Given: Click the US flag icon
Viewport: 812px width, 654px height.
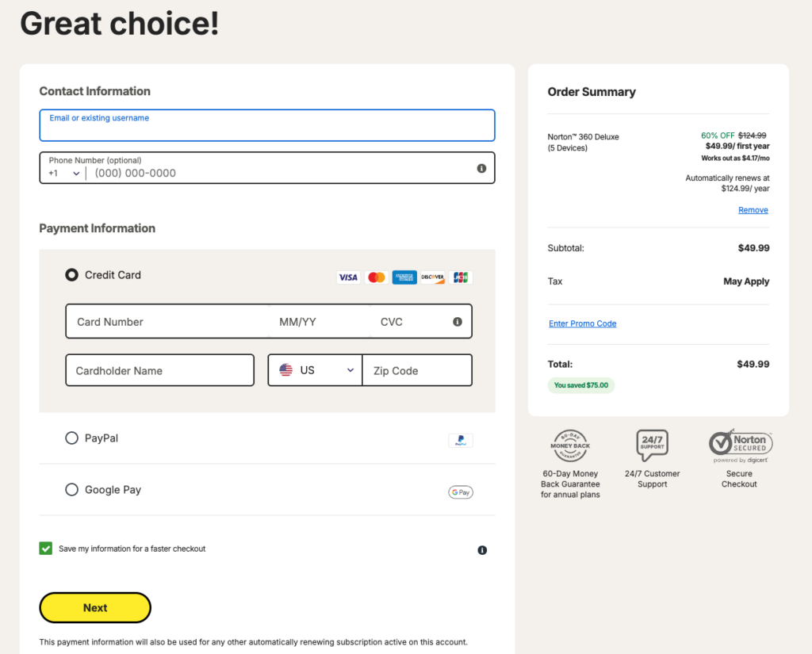Looking at the screenshot, I should [x=285, y=369].
